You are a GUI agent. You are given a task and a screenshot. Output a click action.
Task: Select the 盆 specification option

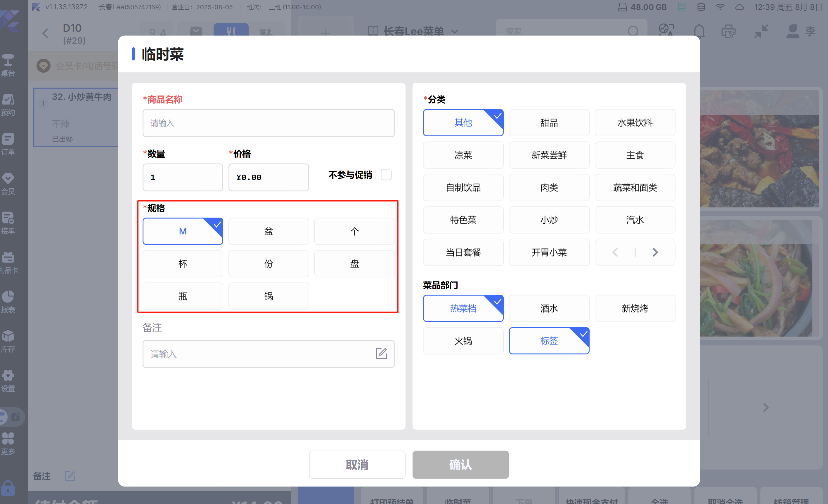(269, 231)
